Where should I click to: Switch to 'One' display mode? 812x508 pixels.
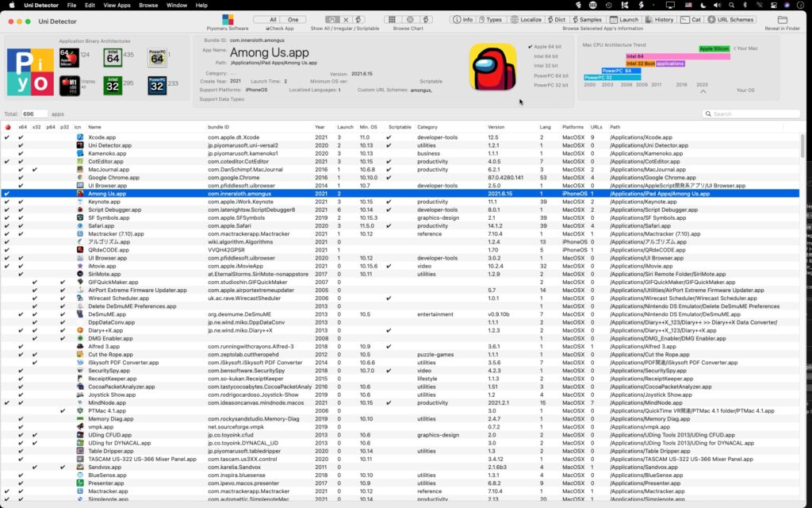pyautogui.click(x=293, y=20)
